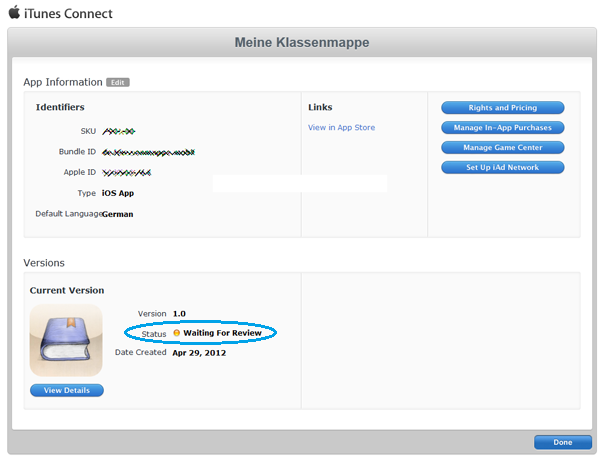Click the German default language value

click(x=118, y=214)
